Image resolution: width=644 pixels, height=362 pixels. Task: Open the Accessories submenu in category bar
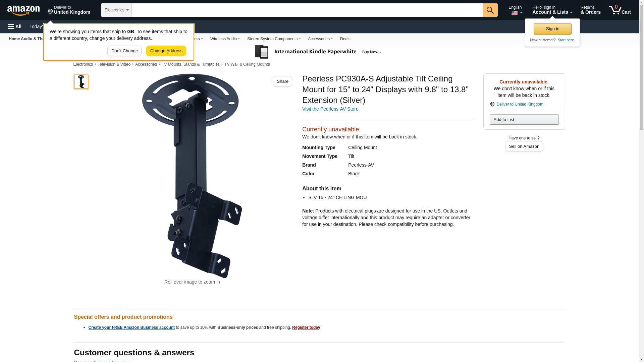[x=320, y=39]
